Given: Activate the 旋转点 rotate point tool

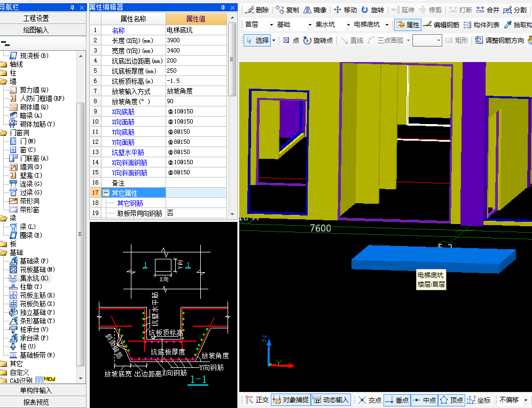Looking at the screenshot, I should click(x=318, y=41).
